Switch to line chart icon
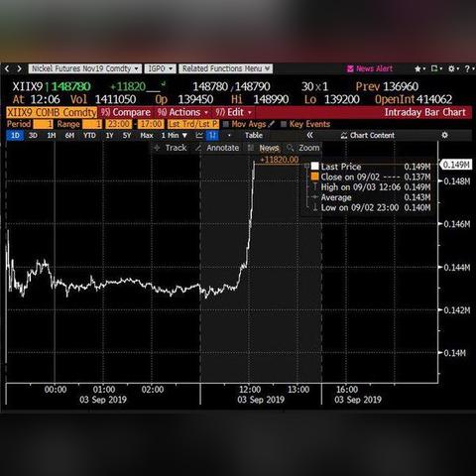 [199, 136]
